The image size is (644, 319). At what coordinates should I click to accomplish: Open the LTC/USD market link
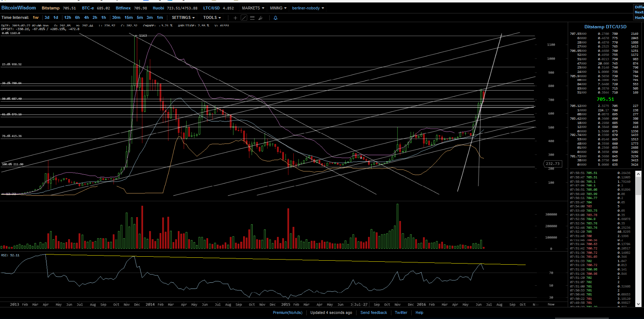pos(219,8)
